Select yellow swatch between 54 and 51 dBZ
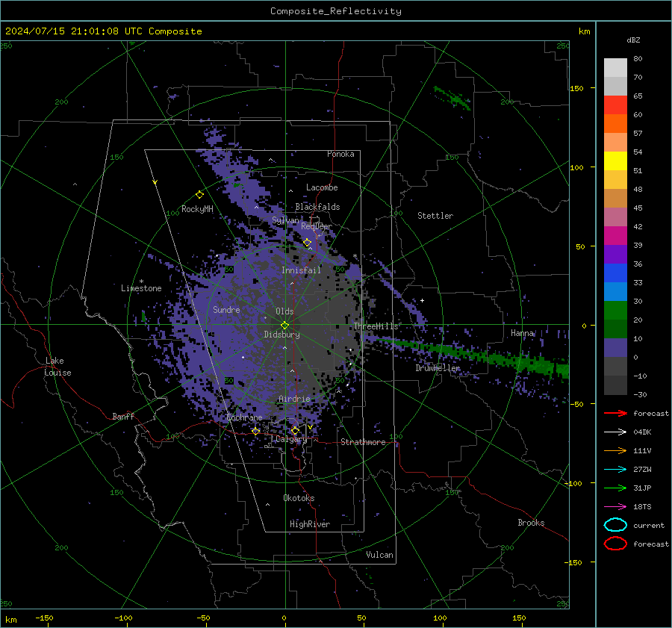672x628 pixels. click(x=615, y=161)
